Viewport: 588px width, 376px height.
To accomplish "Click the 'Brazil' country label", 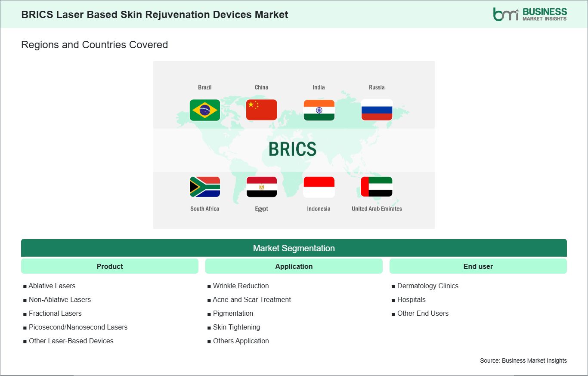I will click(x=205, y=87).
